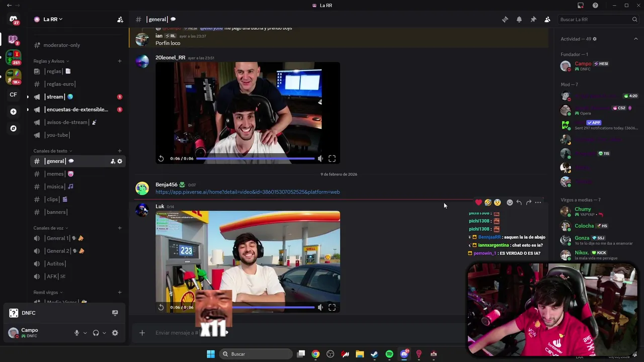The image size is (644, 362).
Task: Create channel in Canales de voz
Action: click(x=120, y=228)
